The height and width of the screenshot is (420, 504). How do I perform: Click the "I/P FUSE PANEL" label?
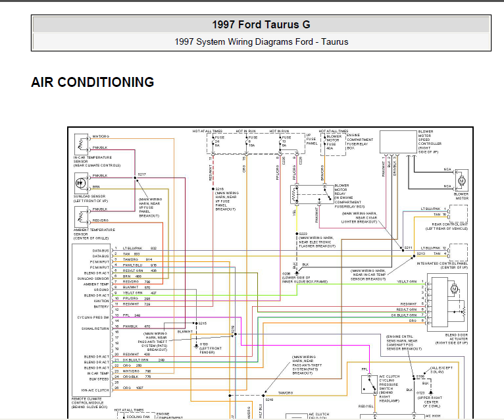click(311, 140)
